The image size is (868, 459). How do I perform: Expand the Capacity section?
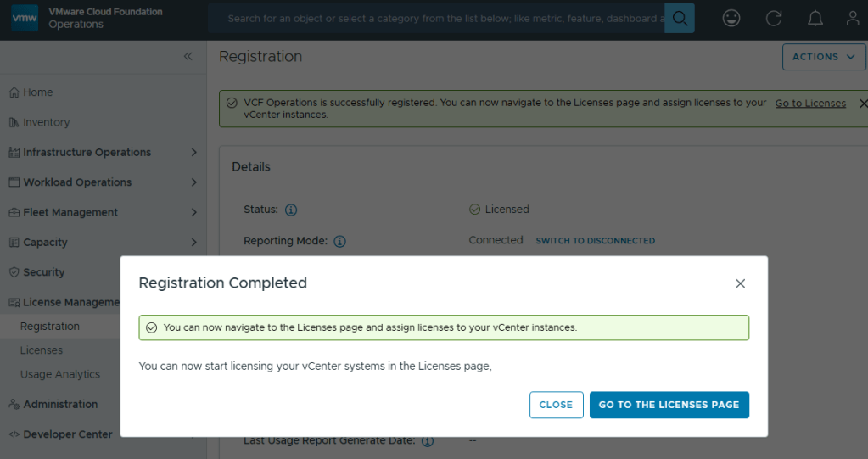pos(193,243)
